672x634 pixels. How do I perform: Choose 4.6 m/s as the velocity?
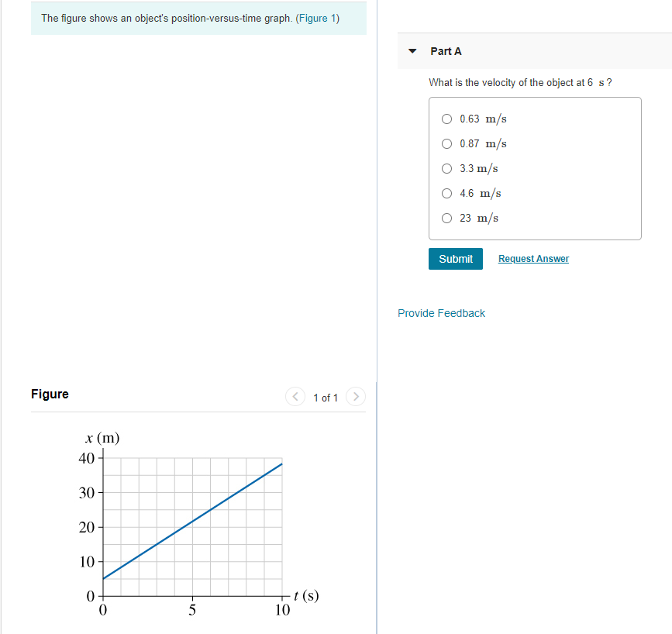[x=447, y=193]
